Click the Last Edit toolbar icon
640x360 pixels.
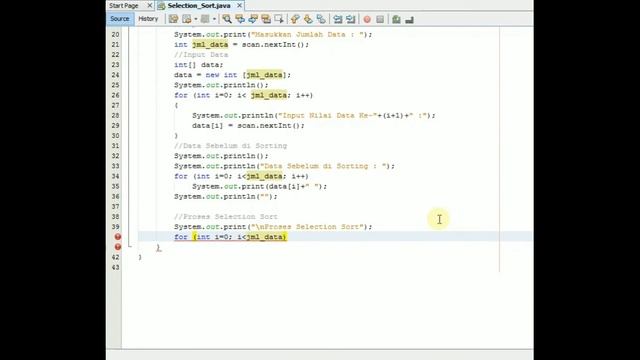click(173, 19)
